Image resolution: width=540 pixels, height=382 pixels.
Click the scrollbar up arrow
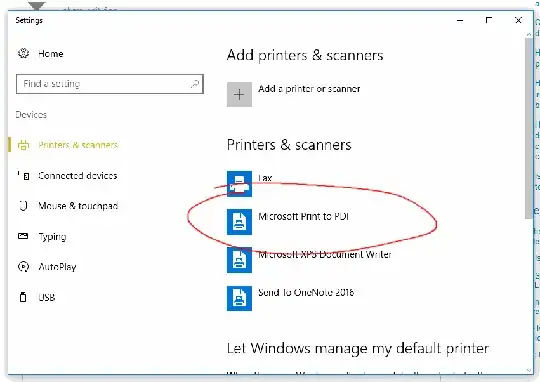tap(529, 34)
